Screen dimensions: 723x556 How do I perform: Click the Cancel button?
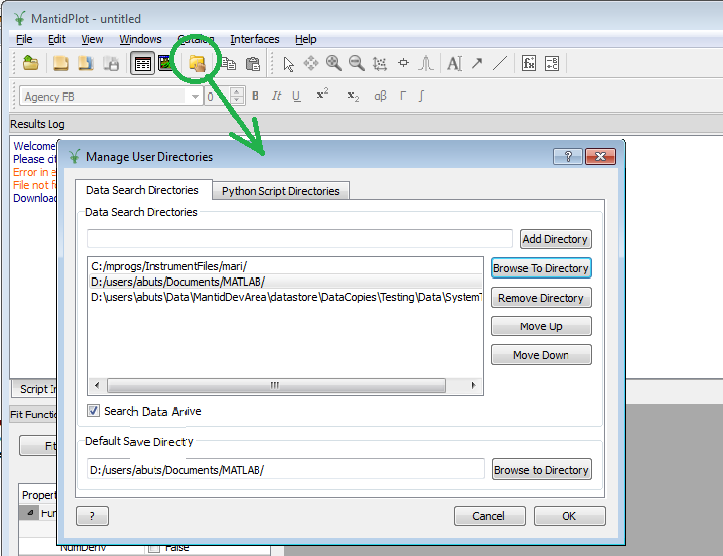tap(489, 516)
